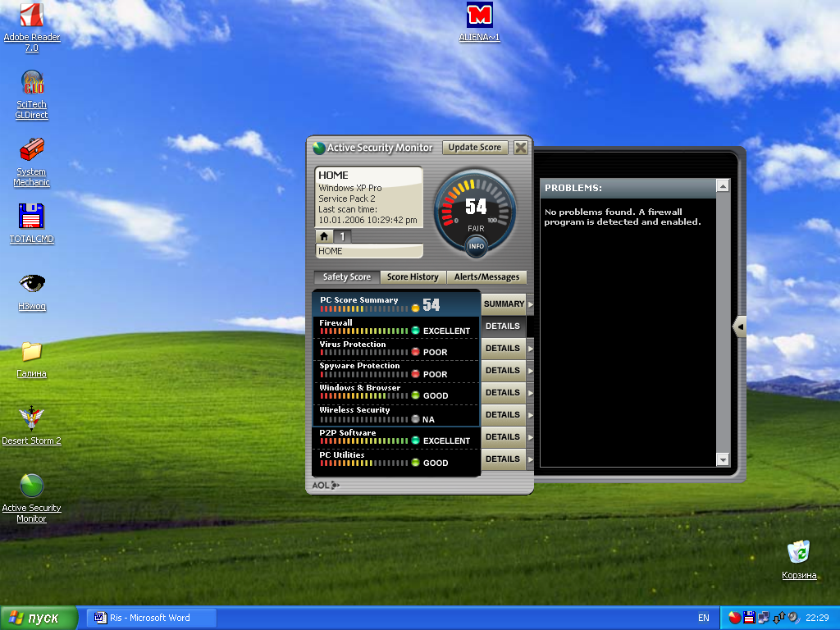Image resolution: width=840 pixels, height=630 pixels.
Task: Launch Desert Storm 2 desktop icon
Action: [32, 426]
